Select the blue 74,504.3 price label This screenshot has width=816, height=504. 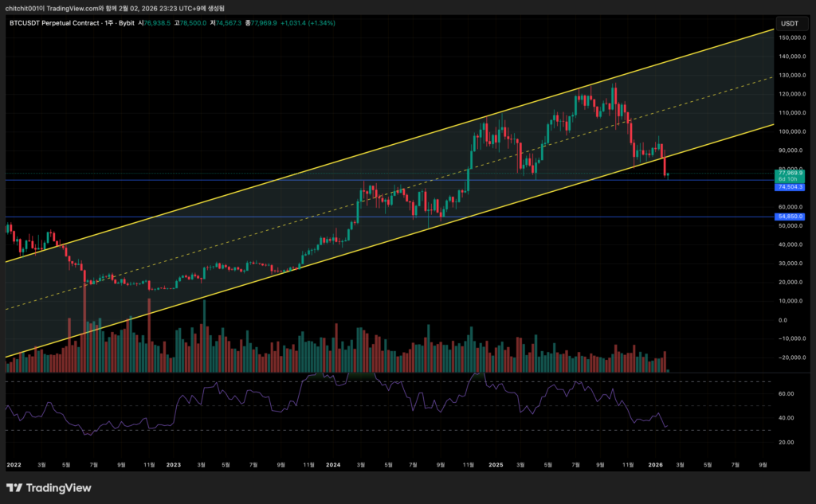[789, 187]
